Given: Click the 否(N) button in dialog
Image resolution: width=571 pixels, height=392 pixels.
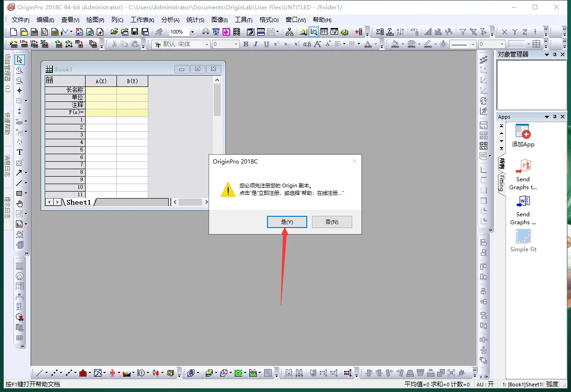Looking at the screenshot, I should pos(332,222).
